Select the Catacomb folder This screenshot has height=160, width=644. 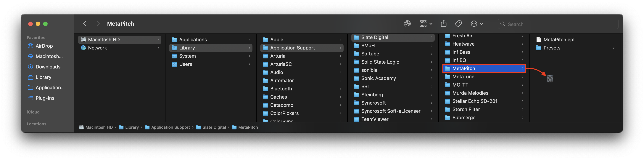(302, 105)
